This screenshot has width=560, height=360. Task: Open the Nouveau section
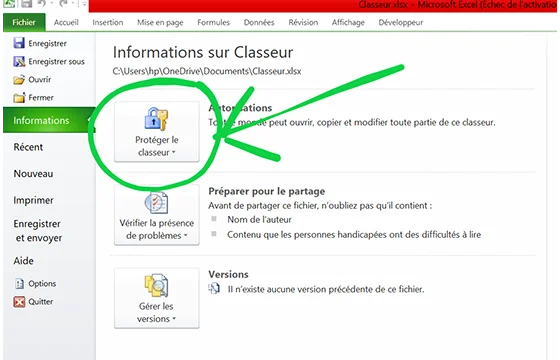(x=33, y=174)
